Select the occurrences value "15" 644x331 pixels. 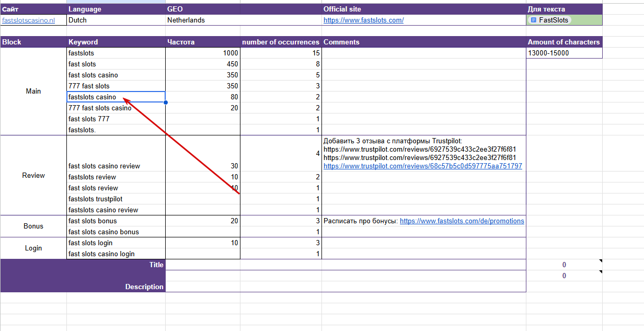[x=281, y=53]
